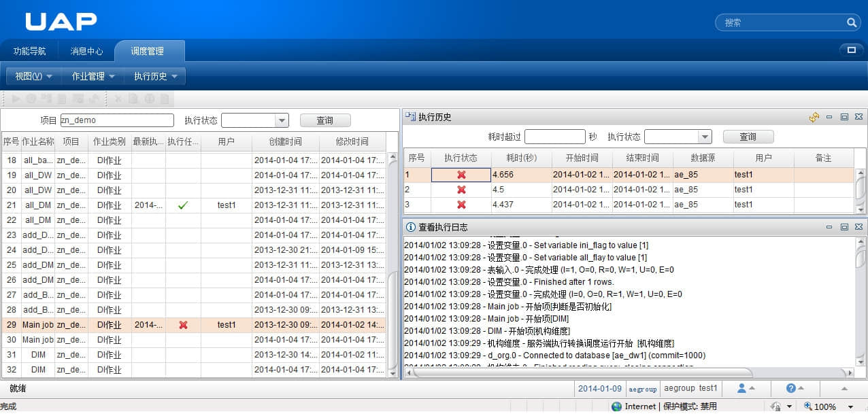Open the user profile icon in status bar
Screen dimensions: 868x416
pos(742,388)
